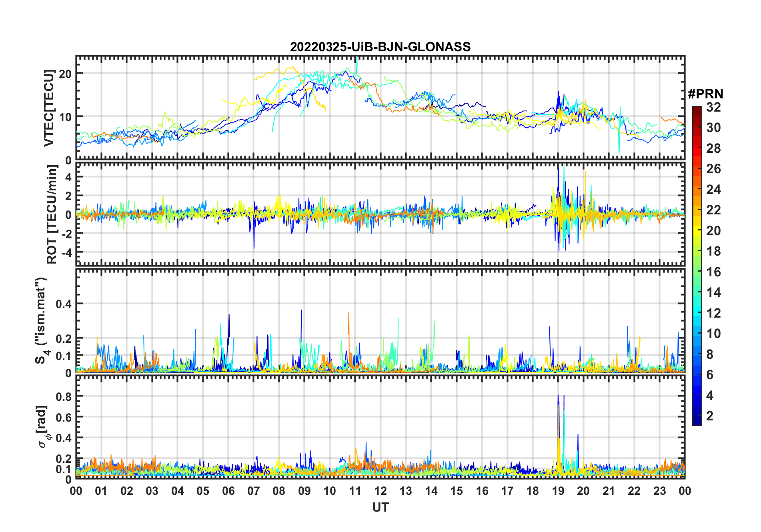Click the #PRN colorbar title

point(705,94)
